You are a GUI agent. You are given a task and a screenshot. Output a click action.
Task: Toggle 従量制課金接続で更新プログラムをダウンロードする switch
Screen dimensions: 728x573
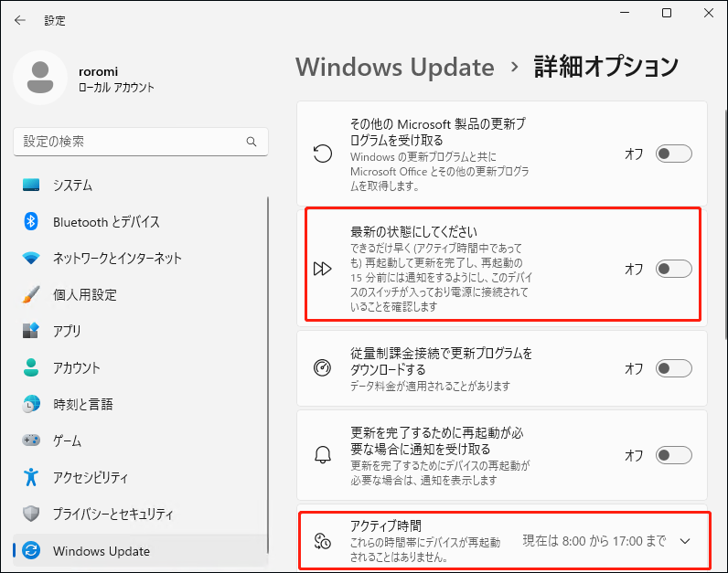[x=674, y=368]
